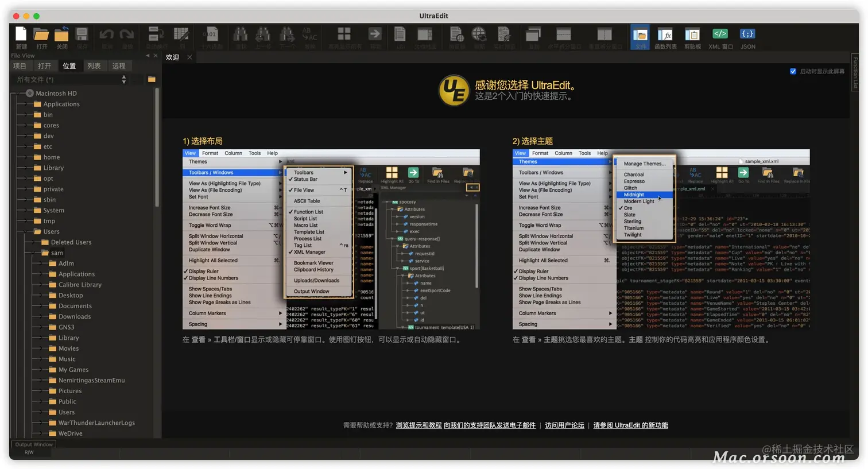Screen dimensions: 868x469
Task: Click the find binoculars toolbar icon
Action: point(241,34)
